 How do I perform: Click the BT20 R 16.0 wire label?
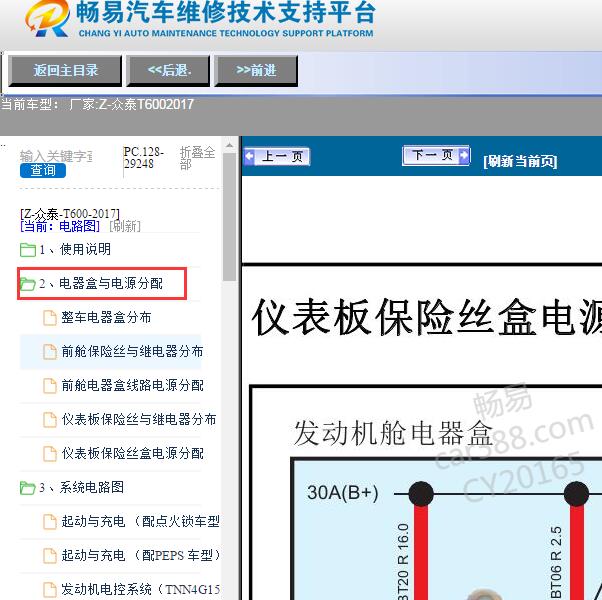tap(403, 560)
